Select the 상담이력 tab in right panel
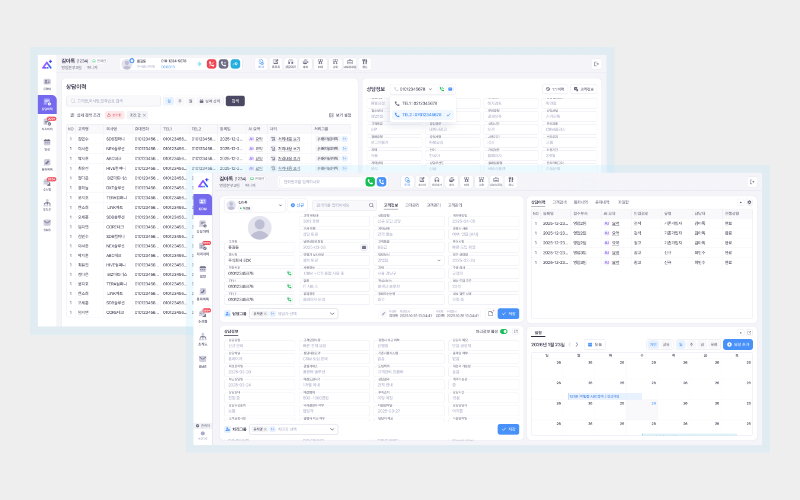The height and width of the screenshot is (500, 800). (539, 202)
